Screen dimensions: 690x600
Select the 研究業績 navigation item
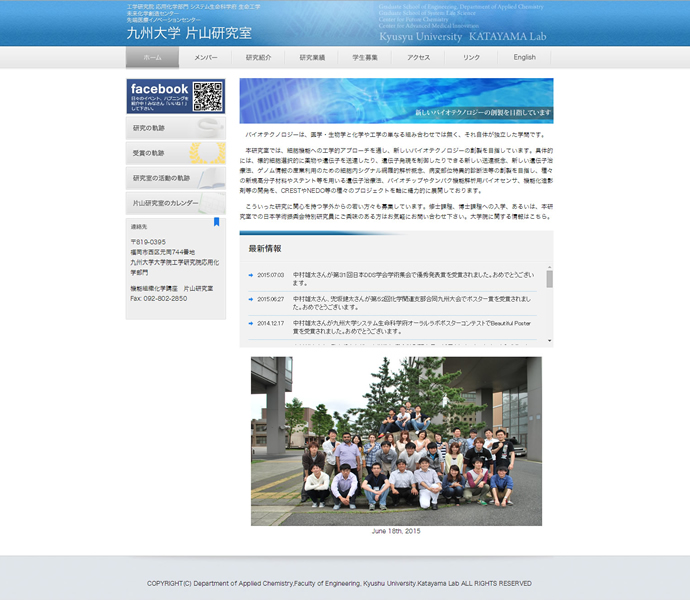[x=312, y=57]
